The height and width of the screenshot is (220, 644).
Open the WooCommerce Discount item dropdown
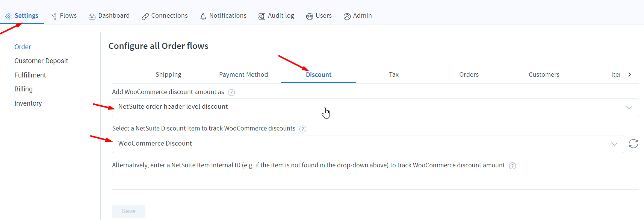pos(368,144)
